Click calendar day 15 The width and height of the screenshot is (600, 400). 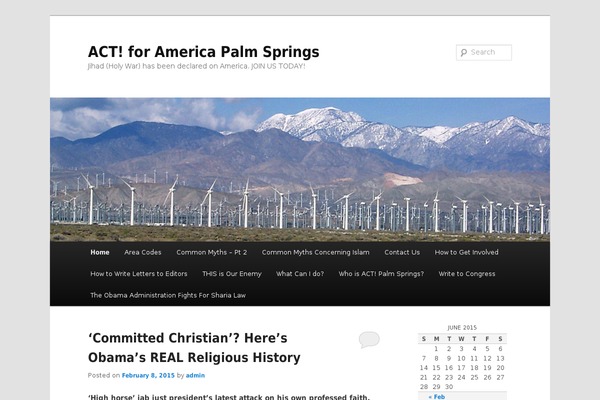coord(436,368)
